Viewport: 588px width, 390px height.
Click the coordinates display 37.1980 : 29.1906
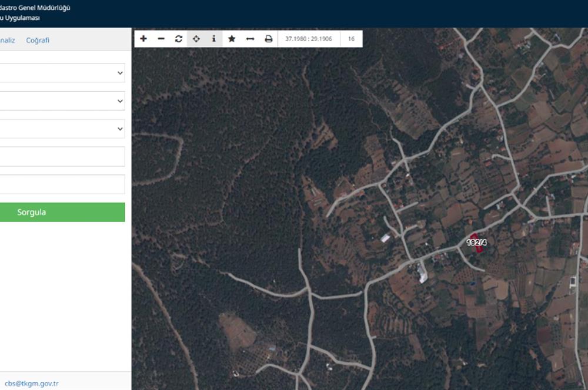pyautogui.click(x=309, y=39)
